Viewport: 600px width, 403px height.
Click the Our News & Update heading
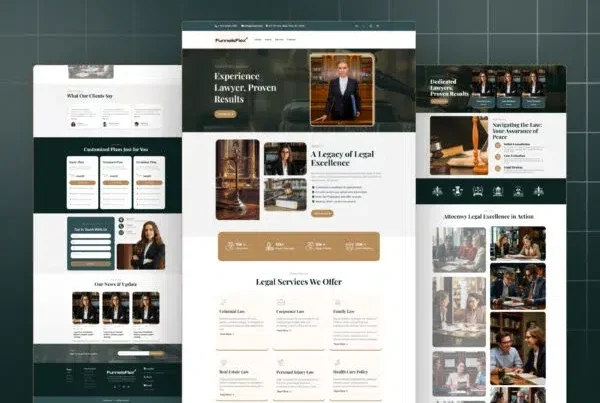click(x=116, y=284)
